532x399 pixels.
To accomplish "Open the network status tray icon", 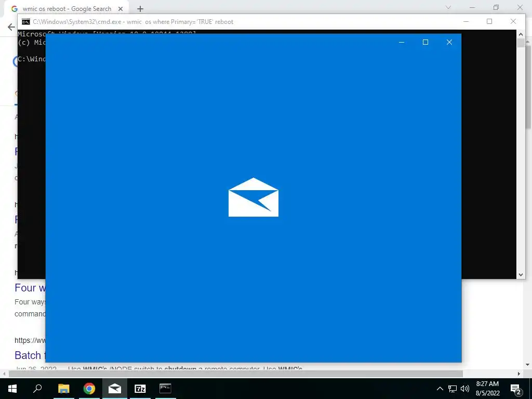I will coord(453,389).
